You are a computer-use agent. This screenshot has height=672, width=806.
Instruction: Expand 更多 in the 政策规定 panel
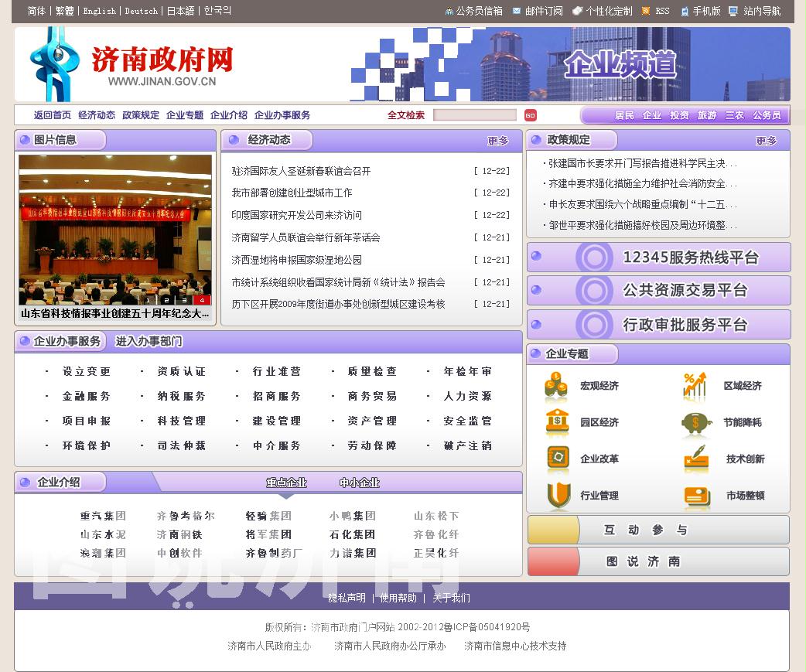766,141
